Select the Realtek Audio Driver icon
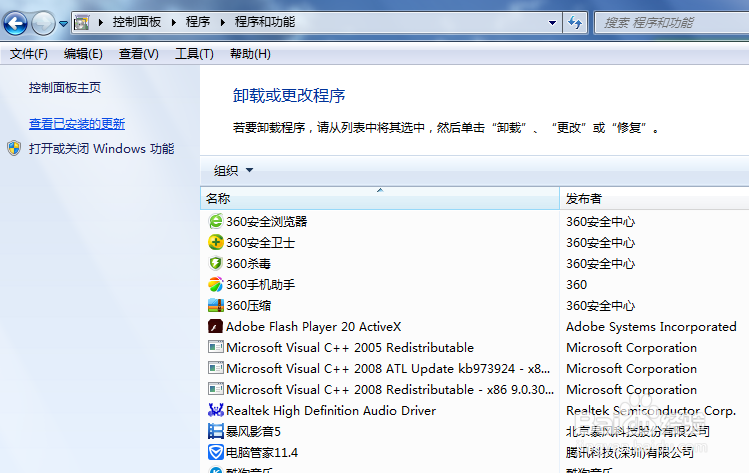This screenshot has height=473, width=749. point(215,410)
